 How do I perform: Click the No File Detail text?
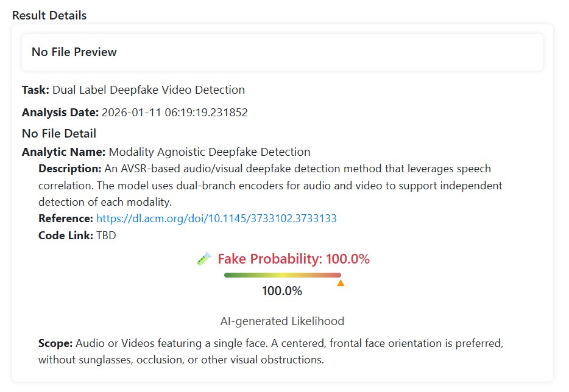[x=59, y=133]
